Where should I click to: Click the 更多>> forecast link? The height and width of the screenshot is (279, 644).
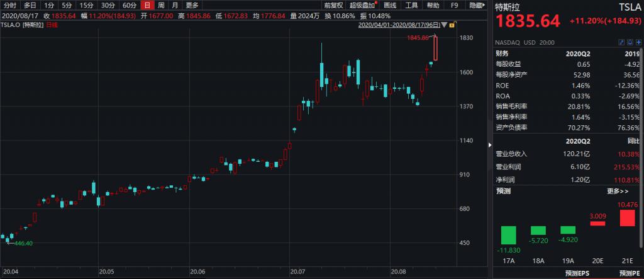(x=618, y=191)
